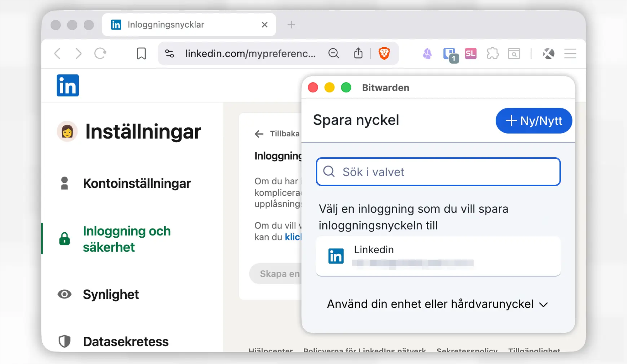The width and height of the screenshot is (627, 364).
Task: Click the address bar URL
Action: [x=250, y=54]
